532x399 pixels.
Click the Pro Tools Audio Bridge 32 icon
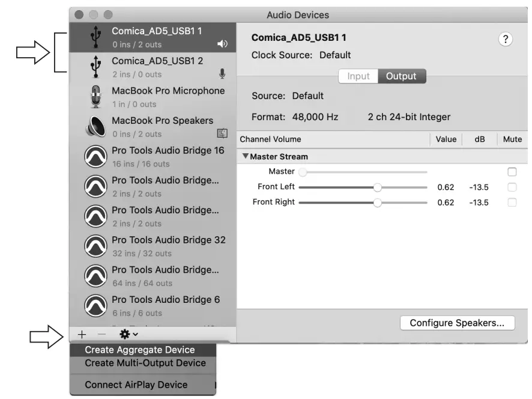[95, 246]
